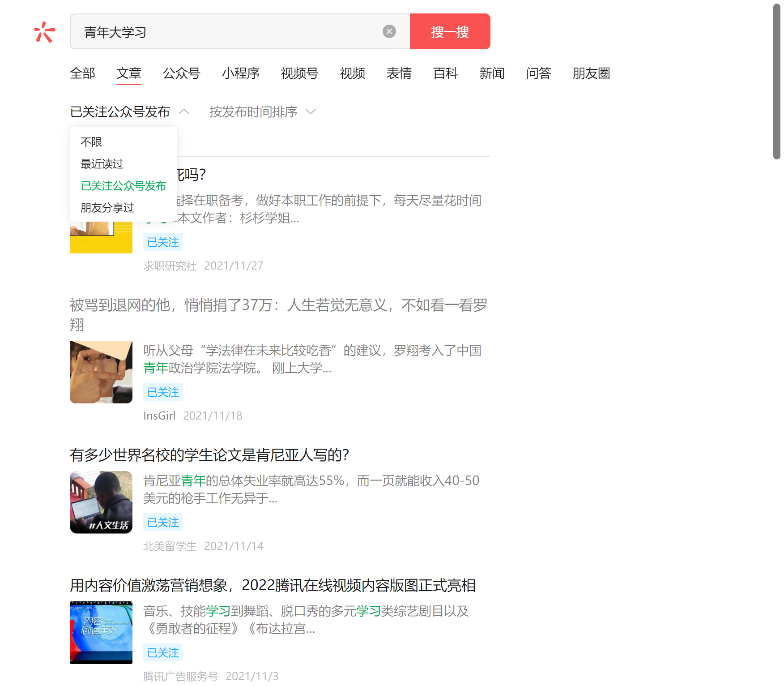The image size is (784, 686).
Task: Select the 视频 tab
Action: point(353,73)
